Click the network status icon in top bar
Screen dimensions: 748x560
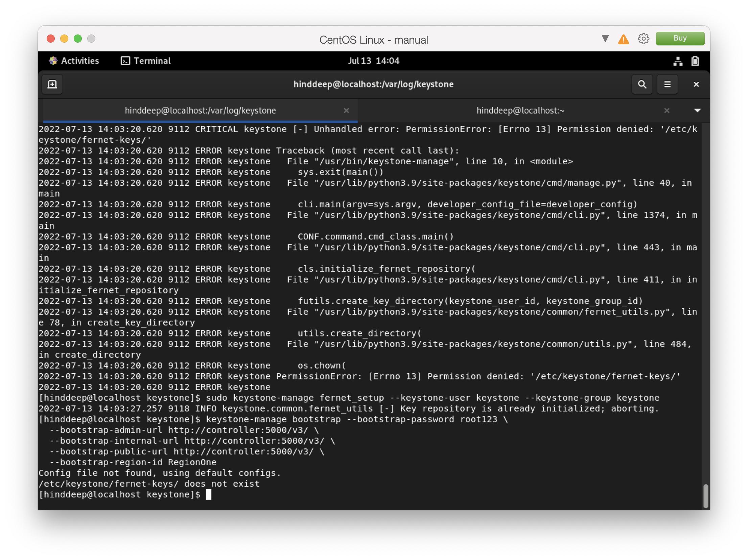point(678,61)
